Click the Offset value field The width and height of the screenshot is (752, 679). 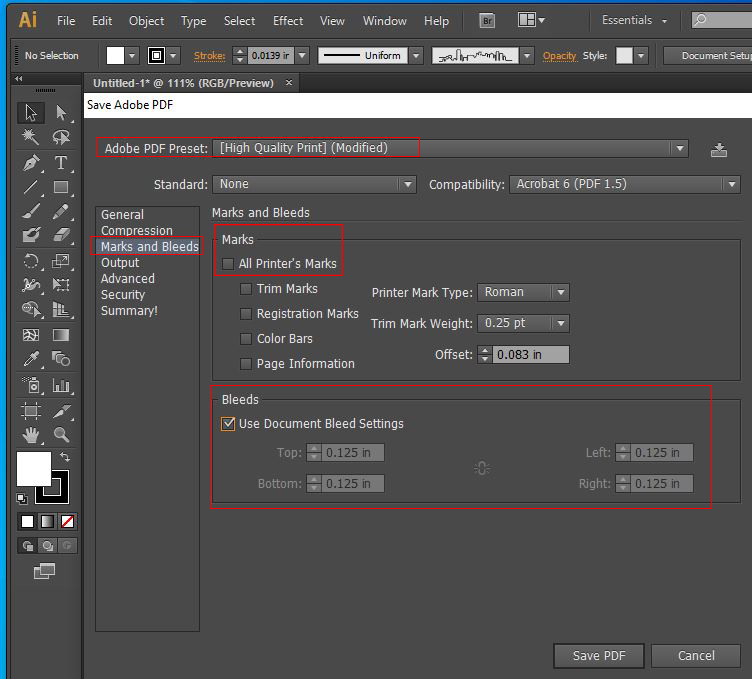click(x=530, y=355)
